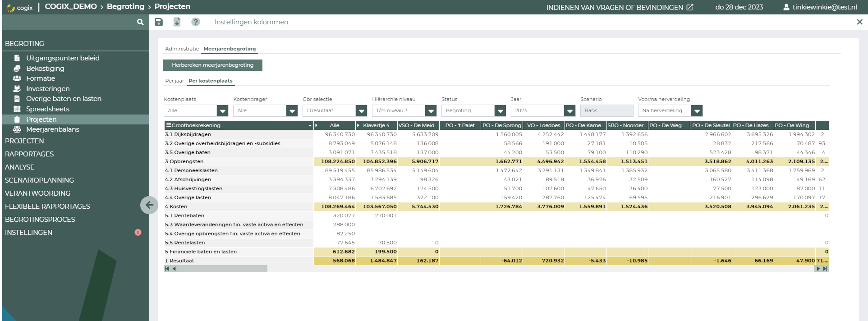Click tinkiewinkie@test.nl account name
This screenshot has height=321, width=868.
point(825,7)
